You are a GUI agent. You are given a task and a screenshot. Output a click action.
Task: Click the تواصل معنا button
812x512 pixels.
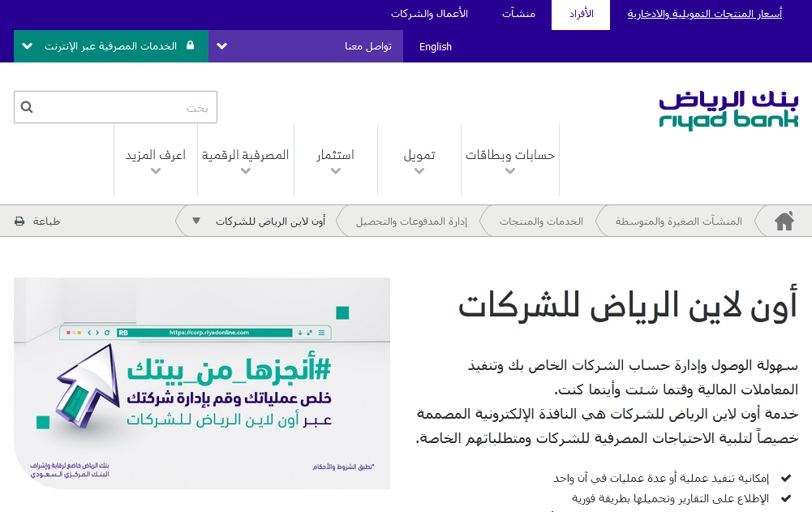[306, 46]
